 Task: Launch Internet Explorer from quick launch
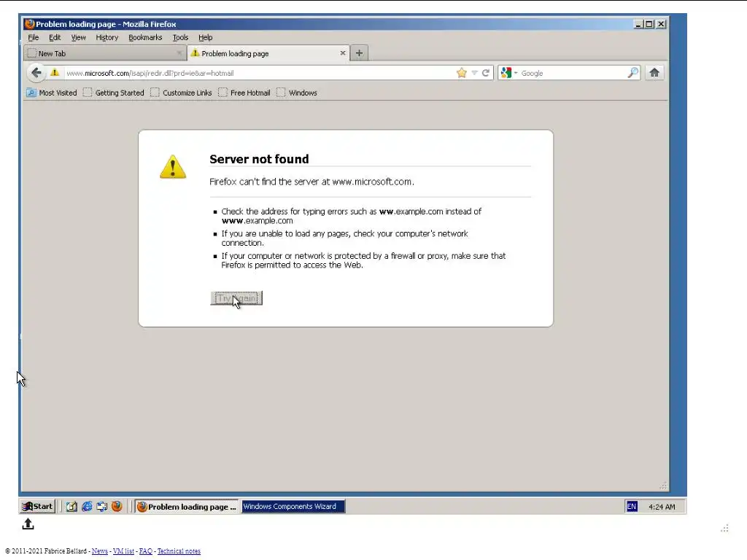pos(87,506)
